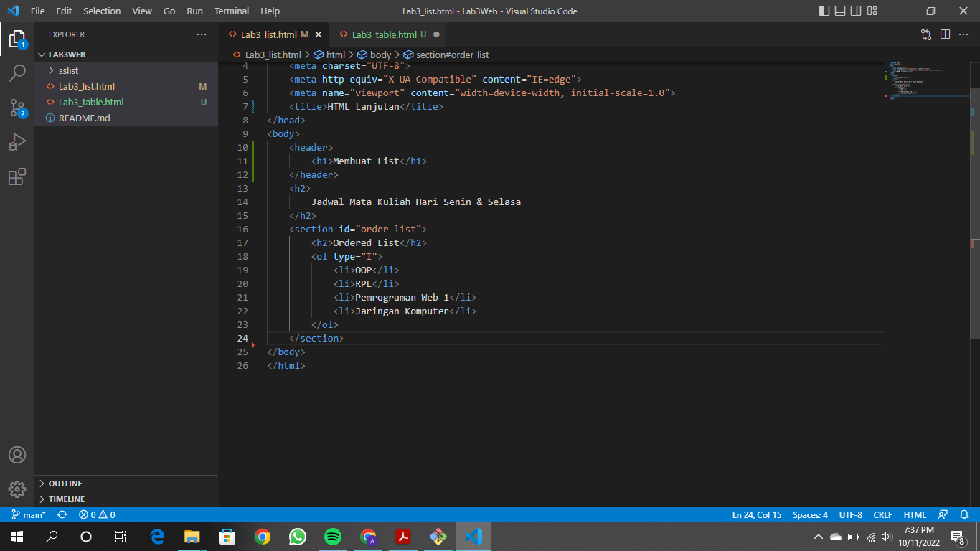Image resolution: width=980 pixels, height=551 pixels.
Task: Click the main* branch indicator
Action: coord(29,514)
